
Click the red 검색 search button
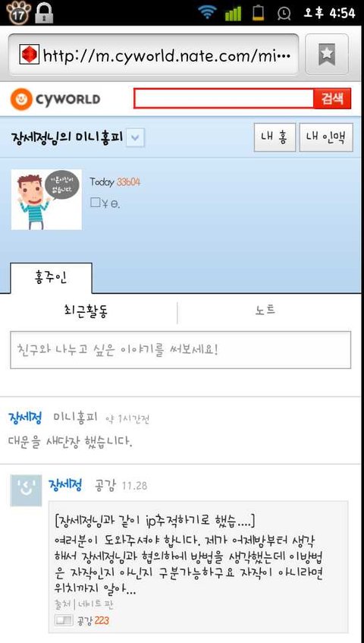(332, 99)
